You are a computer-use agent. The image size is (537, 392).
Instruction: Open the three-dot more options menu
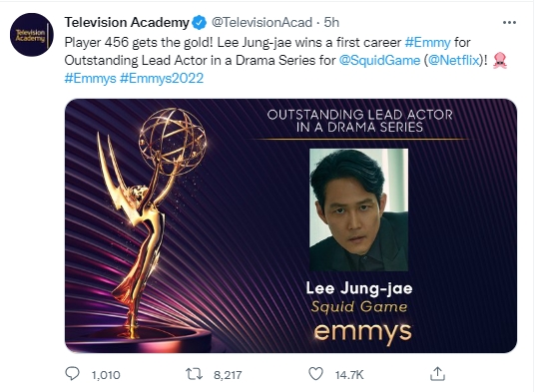[x=509, y=23]
